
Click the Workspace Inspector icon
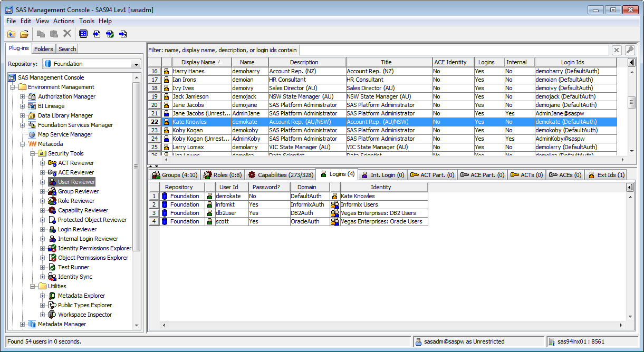52,315
